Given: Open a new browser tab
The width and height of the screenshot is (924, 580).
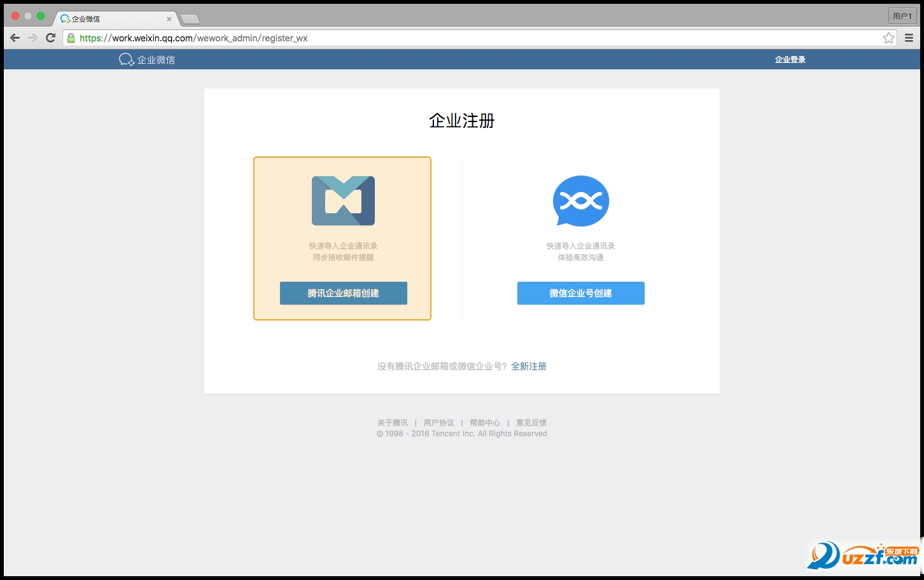Looking at the screenshot, I should 190,19.
